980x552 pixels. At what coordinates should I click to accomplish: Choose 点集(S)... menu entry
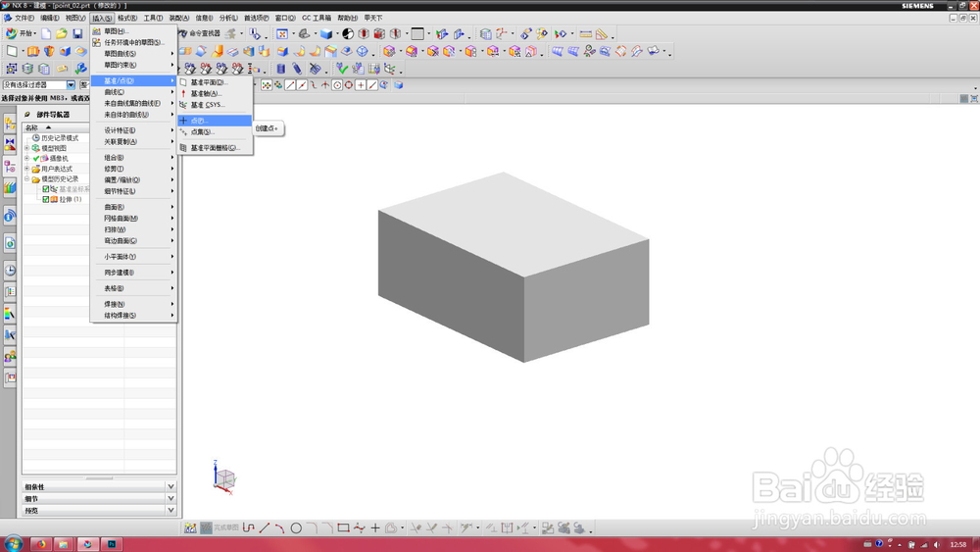coord(215,132)
